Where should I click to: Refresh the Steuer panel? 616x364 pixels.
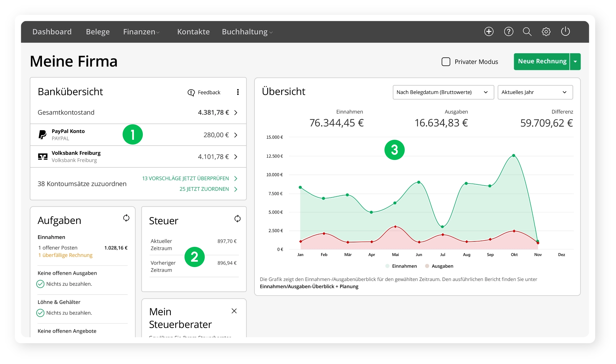pyautogui.click(x=237, y=219)
